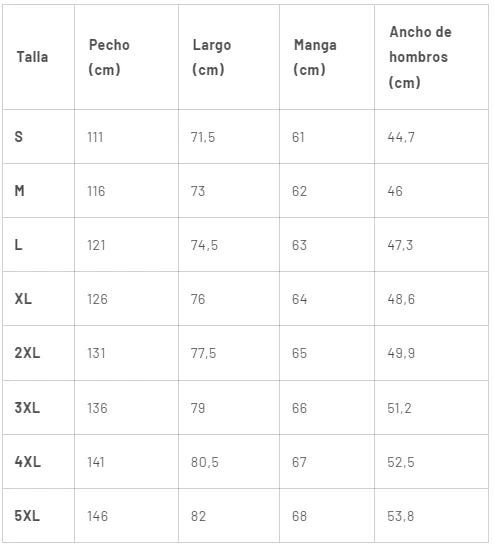Select the size S row label
The width and height of the screenshot is (494, 545).
[x=19, y=137]
